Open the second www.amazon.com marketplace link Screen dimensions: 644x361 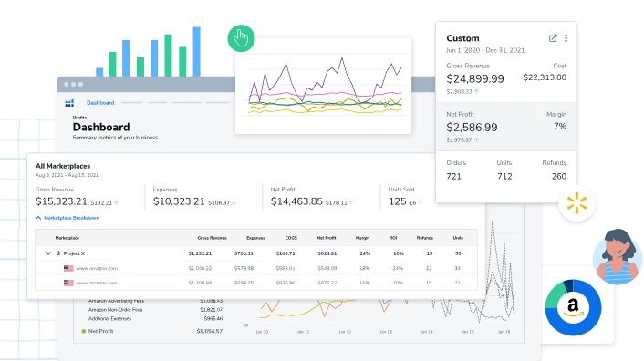click(97, 283)
